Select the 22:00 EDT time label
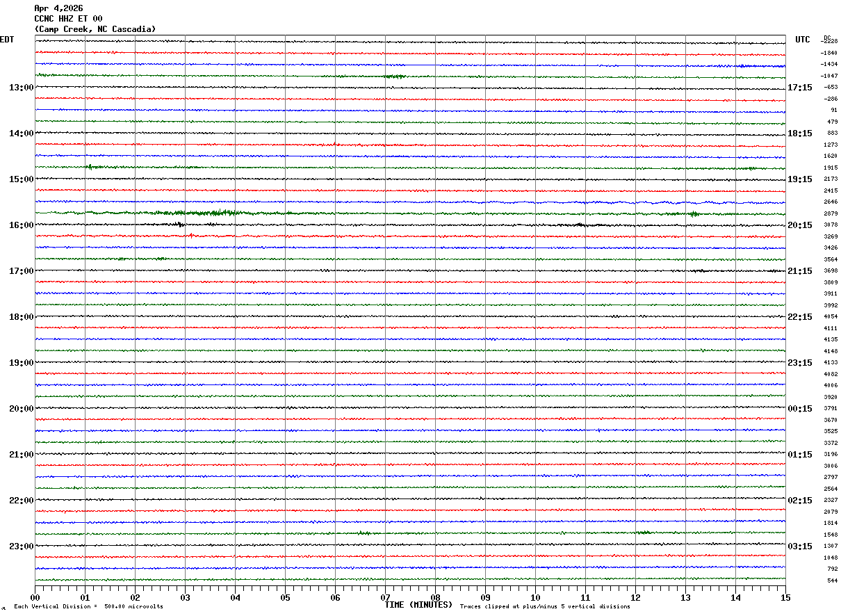Viewport: 841px width, 616px height. (21, 501)
